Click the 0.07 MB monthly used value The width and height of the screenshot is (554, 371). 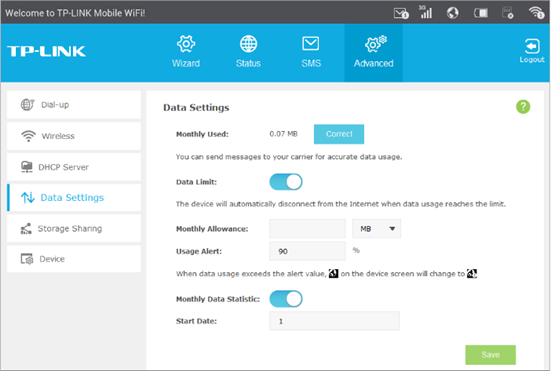tap(283, 134)
